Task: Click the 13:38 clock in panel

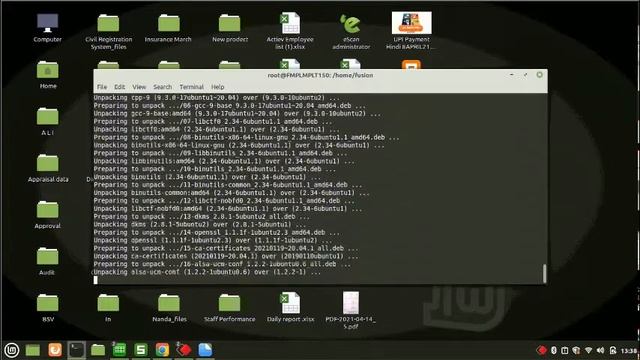Action: pyautogui.click(x=629, y=351)
